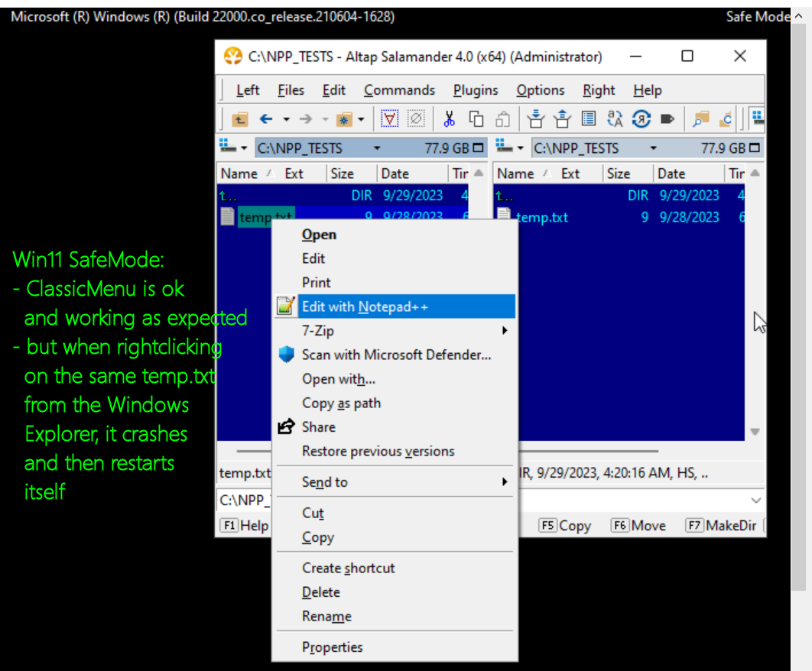
Task: Click the Unpack files icon
Action: (562, 119)
